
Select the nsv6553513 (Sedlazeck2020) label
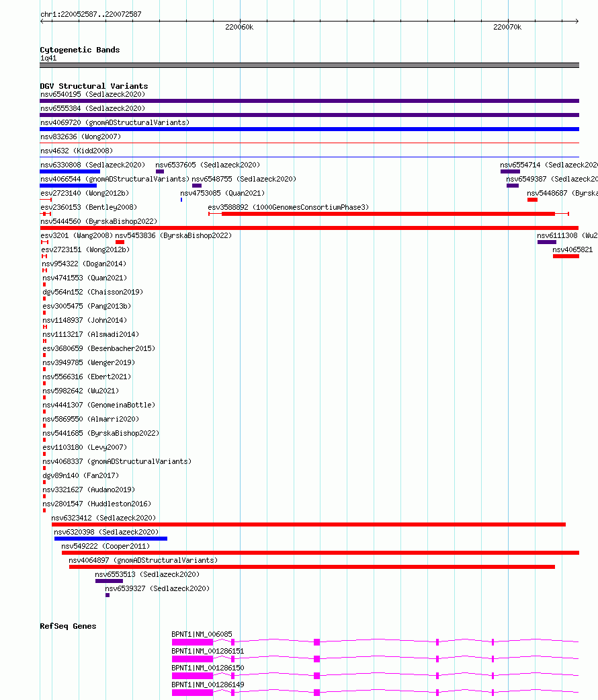pos(148,575)
